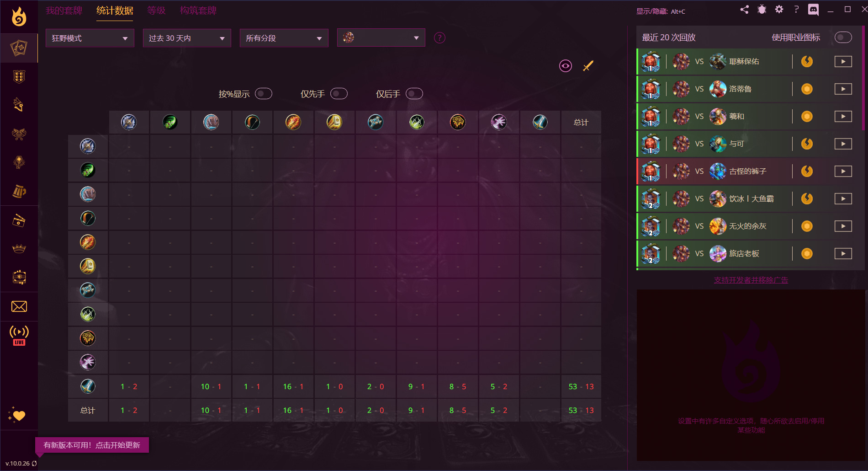Click the refresh icon next to version number
The width and height of the screenshot is (868, 471).
34,463
